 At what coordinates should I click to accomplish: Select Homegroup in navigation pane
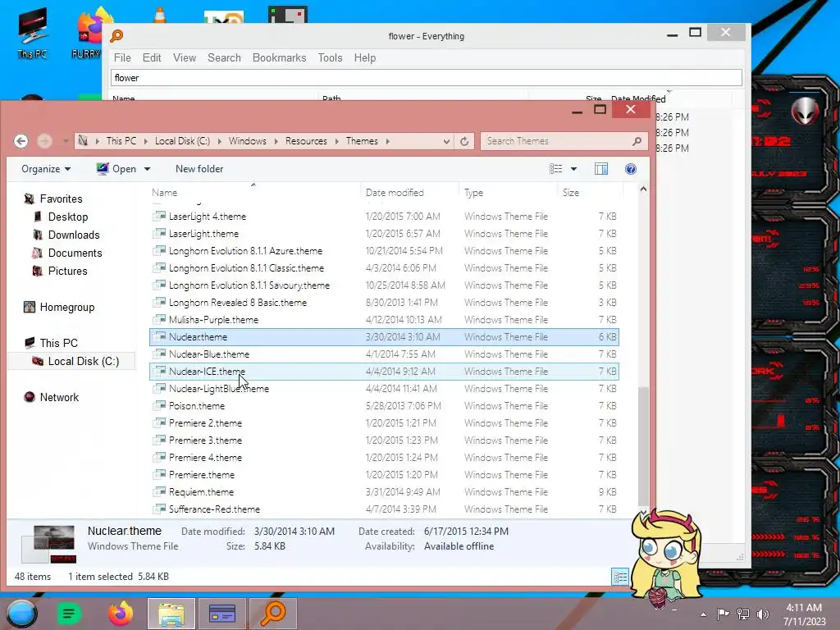67,308
